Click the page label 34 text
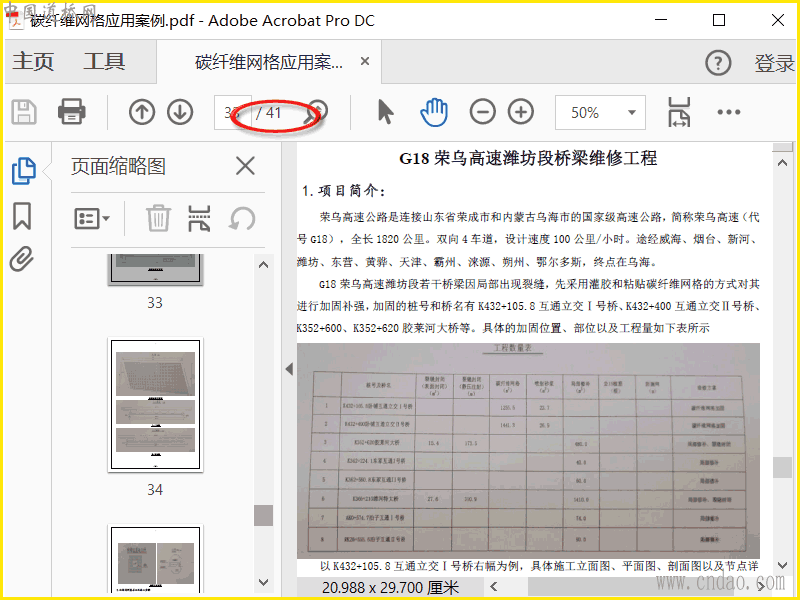This screenshot has width=800, height=600. coord(155,490)
